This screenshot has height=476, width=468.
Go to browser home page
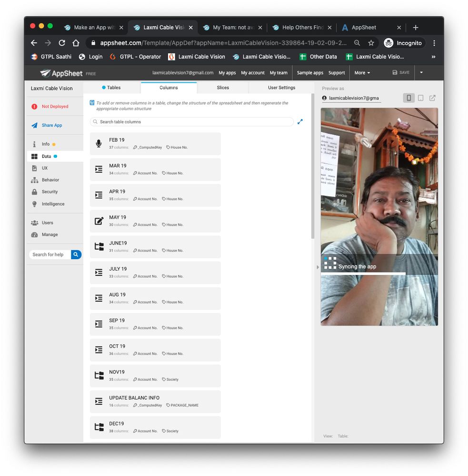(x=76, y=43)
